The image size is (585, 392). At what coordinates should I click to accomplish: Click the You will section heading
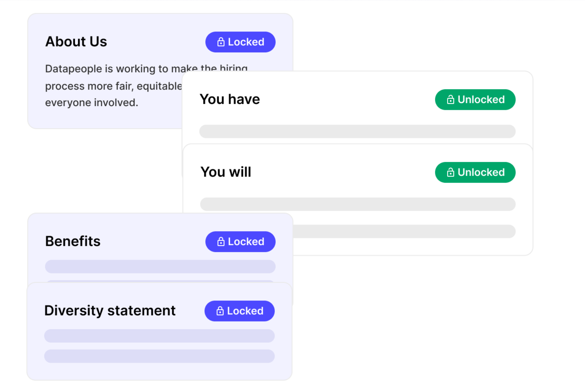pos(226,172)
